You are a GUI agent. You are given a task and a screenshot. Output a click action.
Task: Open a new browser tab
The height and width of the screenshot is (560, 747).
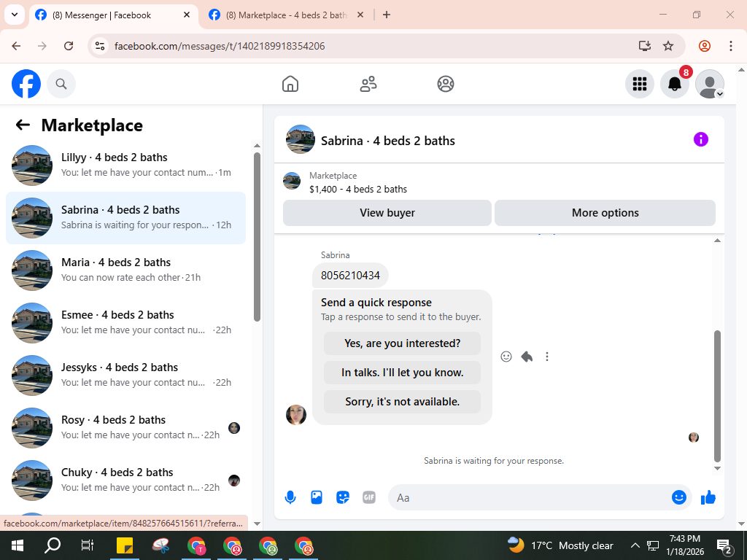(x=387, y=15)
